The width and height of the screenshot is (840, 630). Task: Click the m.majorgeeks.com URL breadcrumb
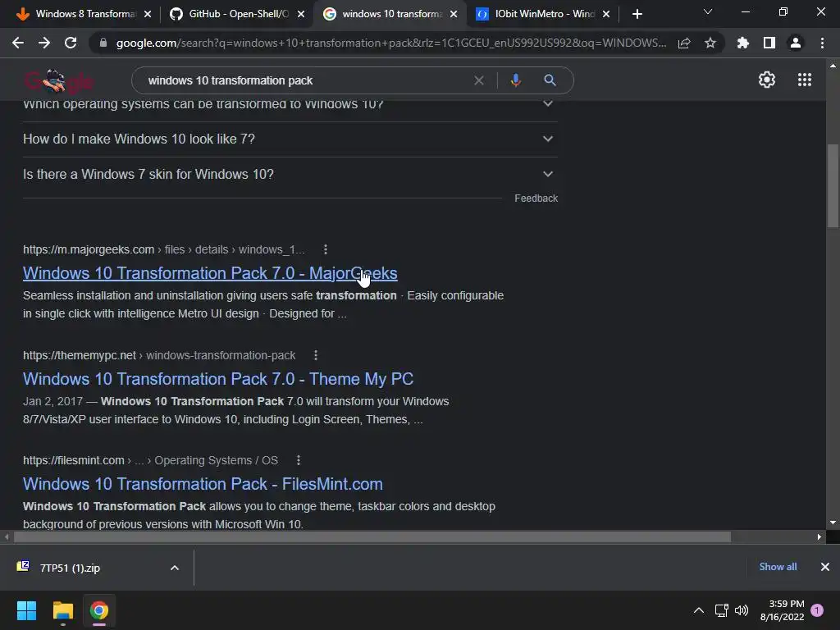(163, 249)
